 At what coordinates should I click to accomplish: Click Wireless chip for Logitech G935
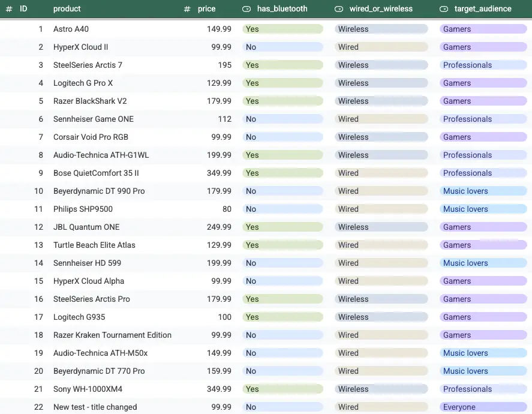[x=381, y=317]
